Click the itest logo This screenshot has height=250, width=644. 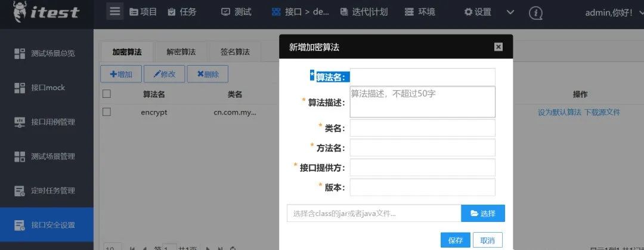tap(45, 12)
